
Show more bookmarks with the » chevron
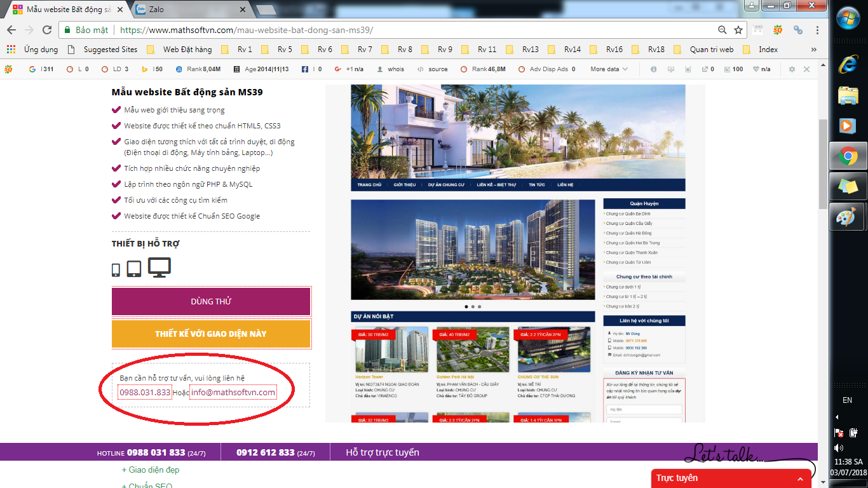(814, 49)
